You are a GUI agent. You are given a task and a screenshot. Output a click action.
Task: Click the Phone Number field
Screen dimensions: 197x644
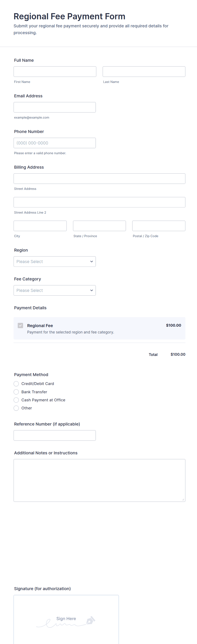(54, 143)
